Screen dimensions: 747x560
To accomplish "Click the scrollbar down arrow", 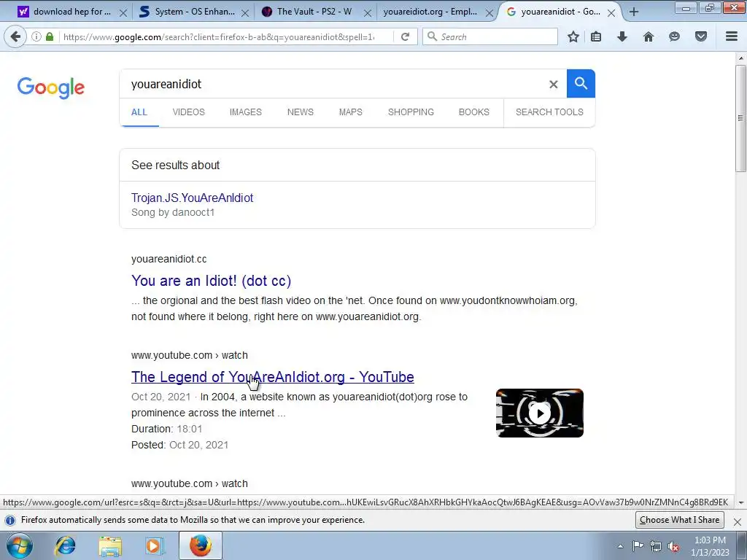I will pos(740,502).
